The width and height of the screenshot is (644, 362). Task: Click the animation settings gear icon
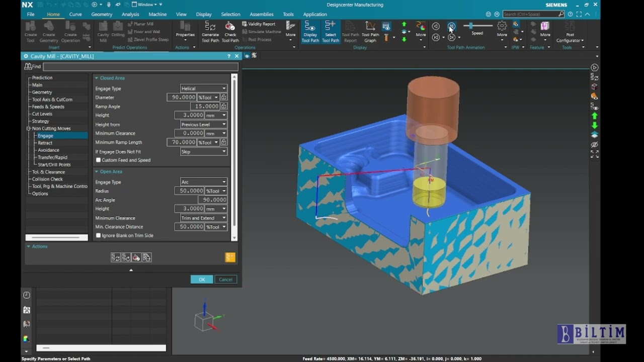click(502, 26)
